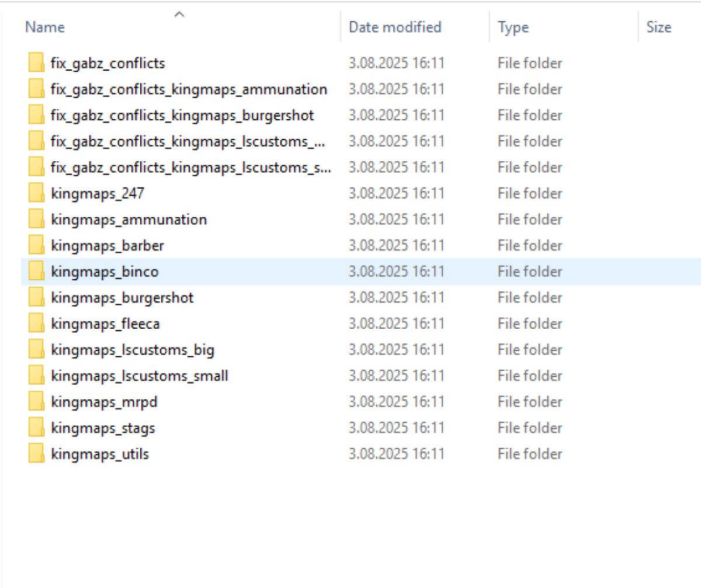Select the kingmaps_burgershot folder name
This screenshot has height=588, width=701.
[x=122, y=298]
